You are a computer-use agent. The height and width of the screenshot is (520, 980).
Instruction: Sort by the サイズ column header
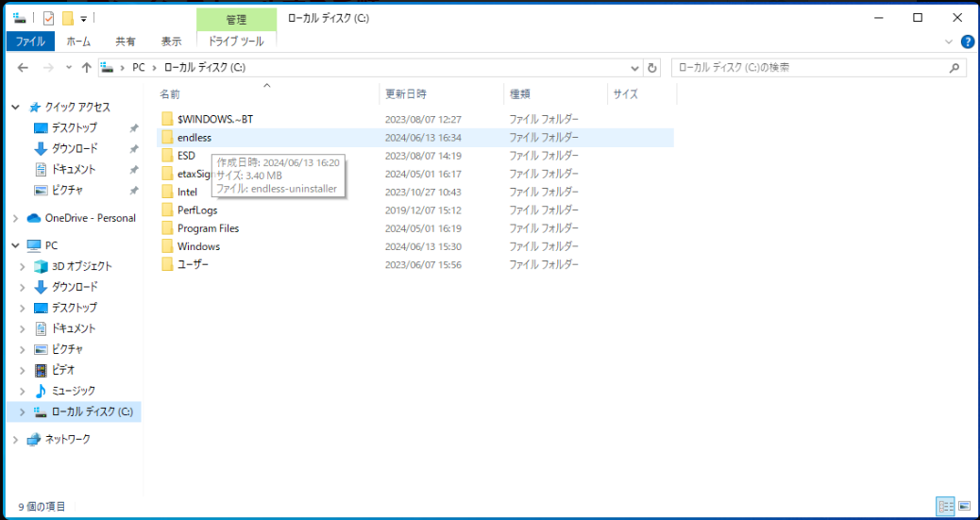(642, 94)
